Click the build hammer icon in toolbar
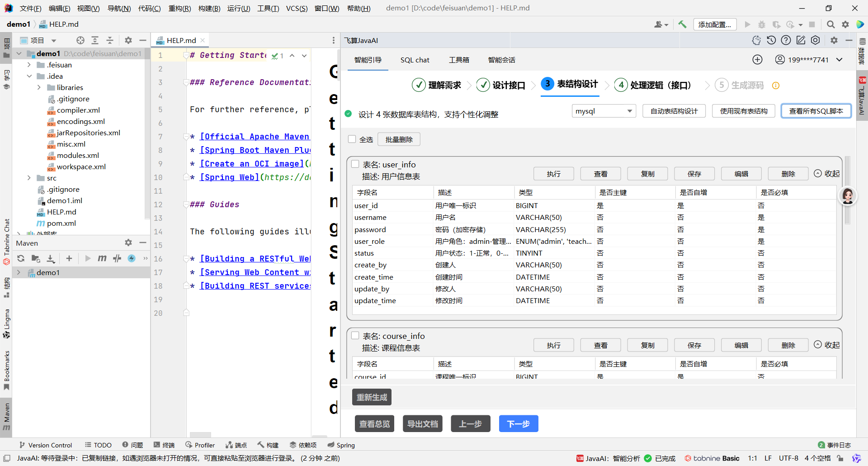 tap(682, 24)
